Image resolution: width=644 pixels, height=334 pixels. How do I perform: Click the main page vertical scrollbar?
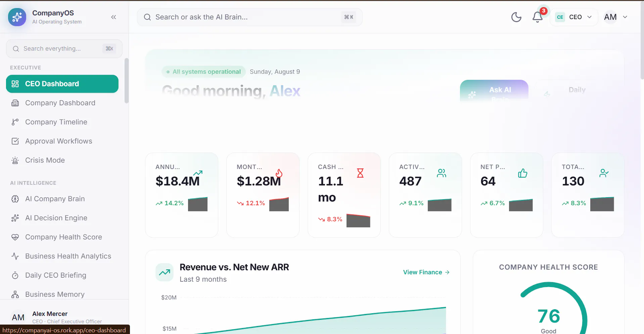[x=642, y=40]
